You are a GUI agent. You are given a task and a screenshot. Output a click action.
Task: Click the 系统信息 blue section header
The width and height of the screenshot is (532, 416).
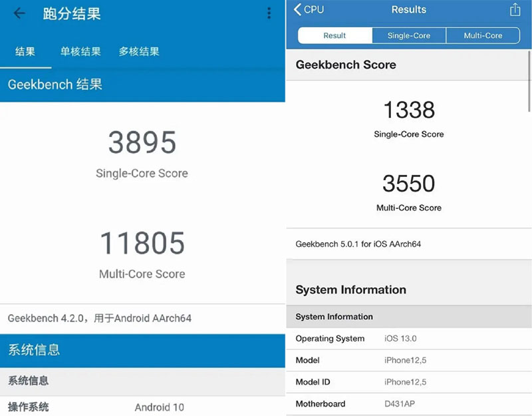pos(142,351)
